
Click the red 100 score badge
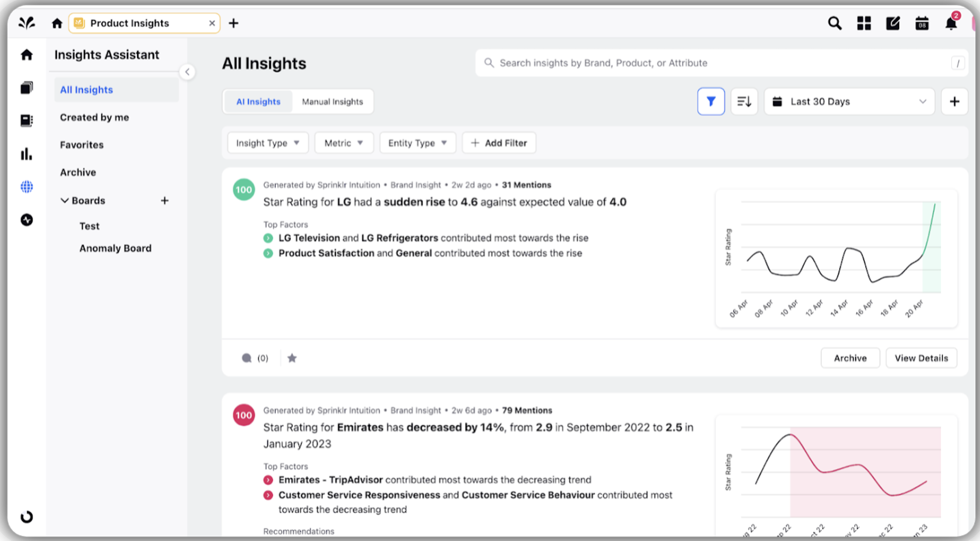click(x=244, y=415)
